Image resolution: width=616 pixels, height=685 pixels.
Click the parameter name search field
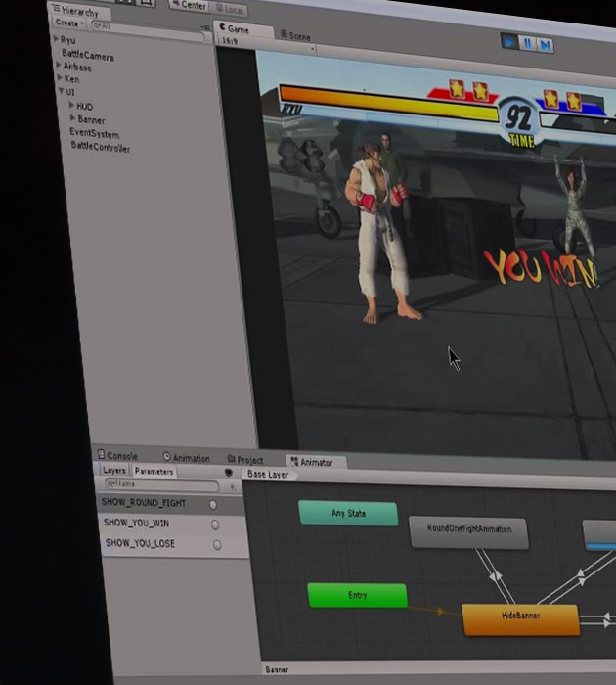pos(162,485)
